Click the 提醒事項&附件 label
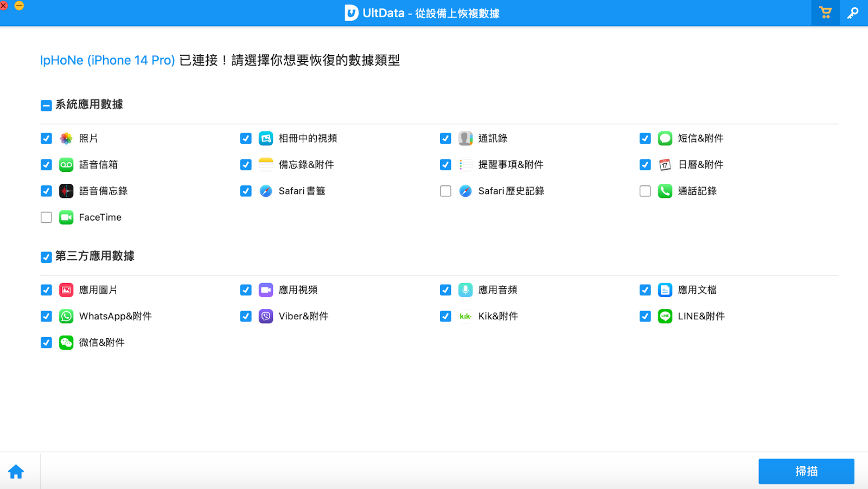868x489 pixels. tap(510, 165)
